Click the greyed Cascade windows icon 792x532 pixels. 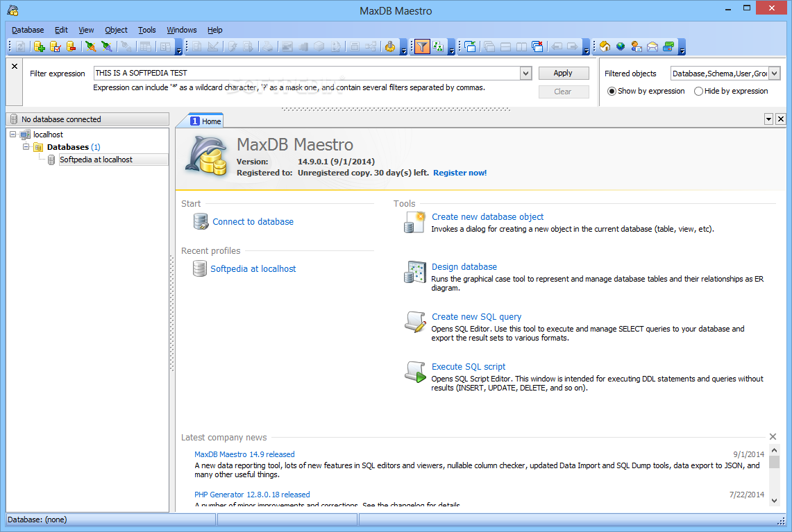[489, 47]
